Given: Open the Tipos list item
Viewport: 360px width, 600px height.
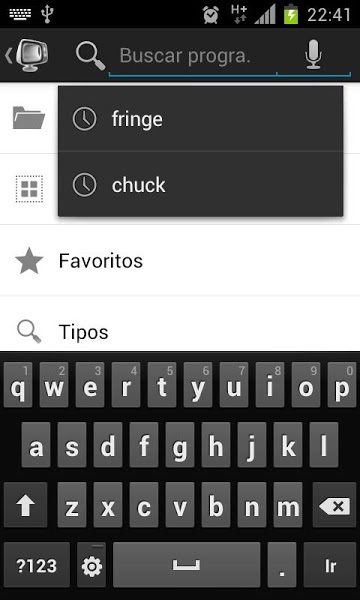Looking at the screenshot, I should pos(180,331).
